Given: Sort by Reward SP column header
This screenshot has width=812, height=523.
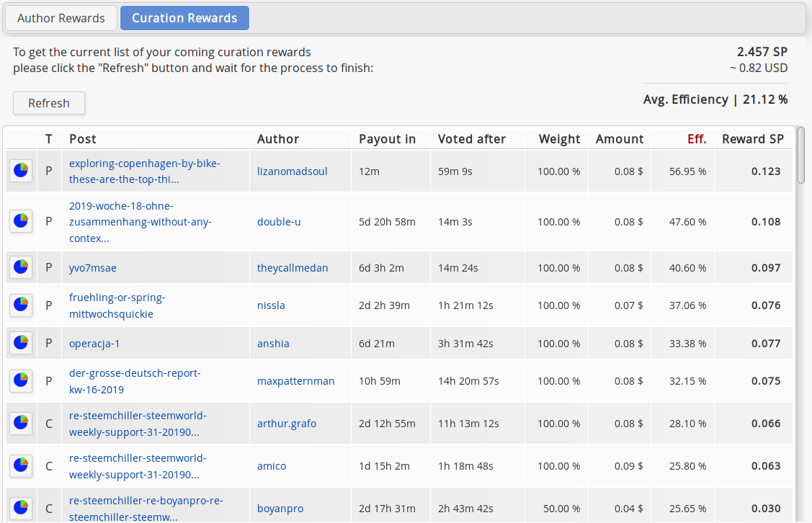Looking at the screenshot, I should point(753,139).
